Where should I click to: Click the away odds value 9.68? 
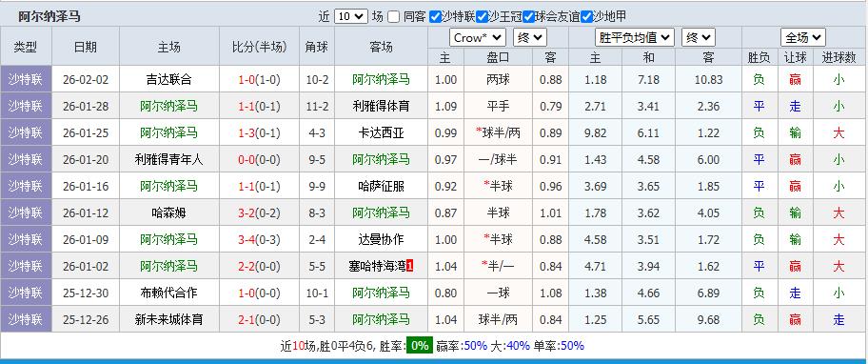[x=708, y=319]
